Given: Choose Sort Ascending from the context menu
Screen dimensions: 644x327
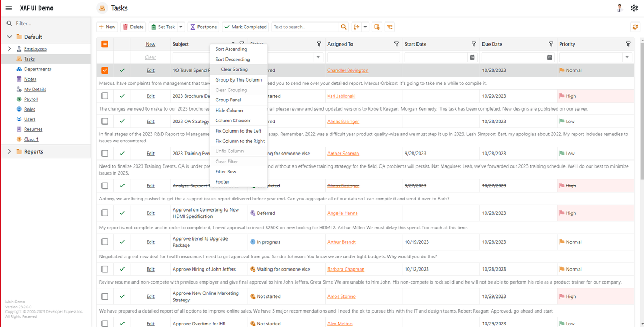Looking at the screenshot, I should [239, 49].
